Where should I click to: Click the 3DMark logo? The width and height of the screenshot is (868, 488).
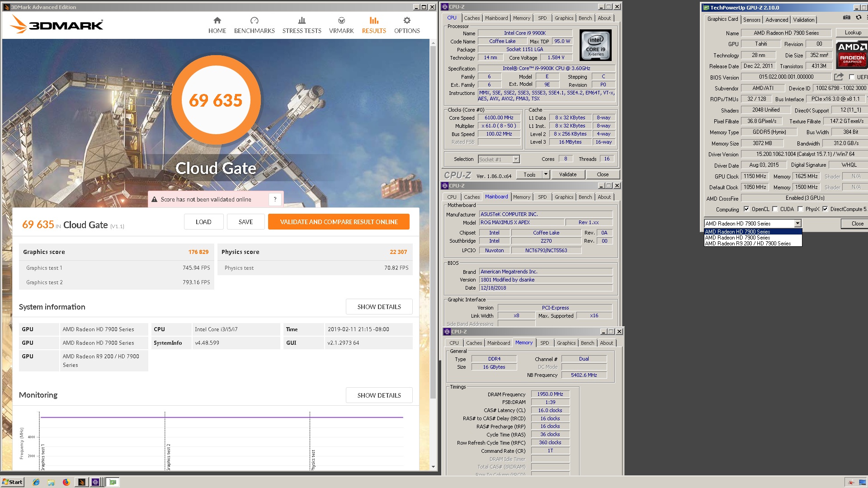(57, 24)
